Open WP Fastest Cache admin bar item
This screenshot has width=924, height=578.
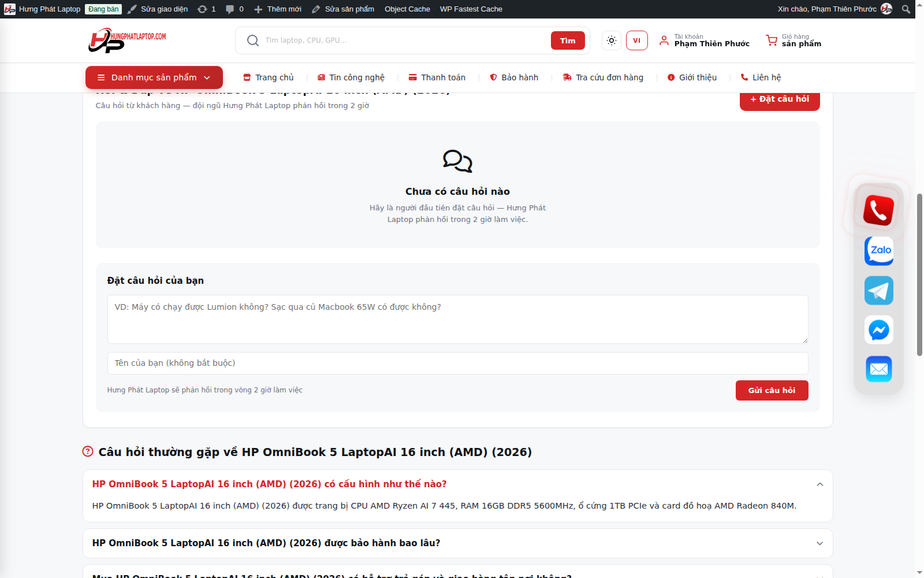tap(471, 9)
